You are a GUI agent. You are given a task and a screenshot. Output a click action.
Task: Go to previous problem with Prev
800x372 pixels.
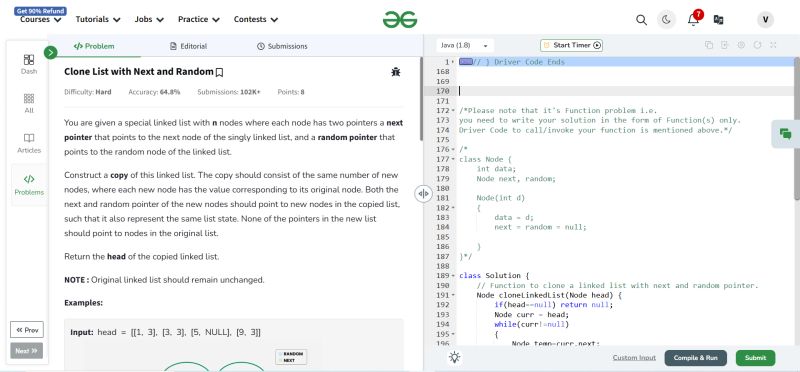tap(27, 330)
